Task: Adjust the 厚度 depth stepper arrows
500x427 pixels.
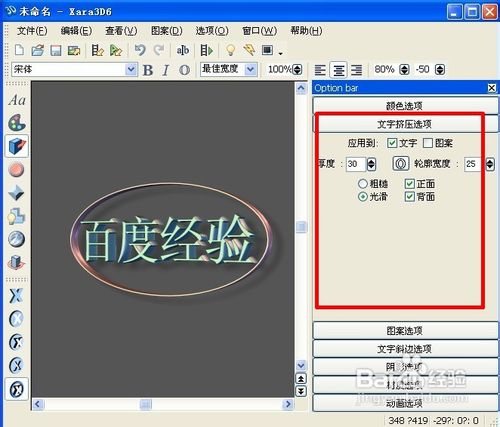Action: [x=371, y=164]
